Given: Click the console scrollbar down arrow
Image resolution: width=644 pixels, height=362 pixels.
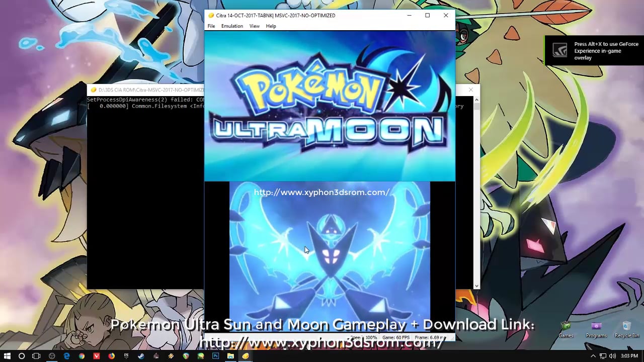Looking at the screenshot, I should pos(476,286).
